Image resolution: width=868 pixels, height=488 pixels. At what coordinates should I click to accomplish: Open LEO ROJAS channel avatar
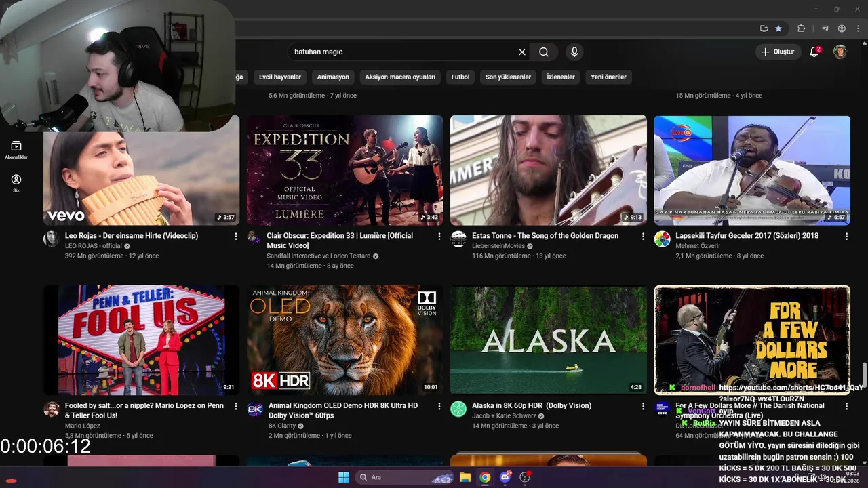point(51,239)
